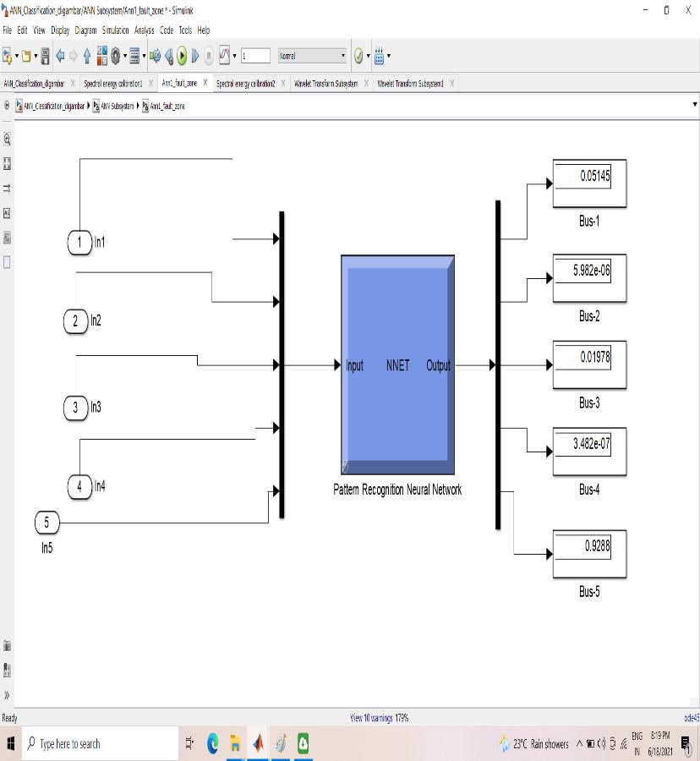This screenshot has width=700, height=761.
Task: Go Back using the left arrow icon
Action: [60, 57]
